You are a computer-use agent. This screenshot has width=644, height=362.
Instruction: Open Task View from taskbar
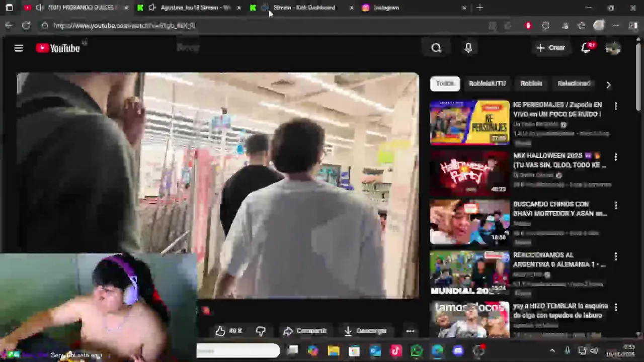point(292,350)
